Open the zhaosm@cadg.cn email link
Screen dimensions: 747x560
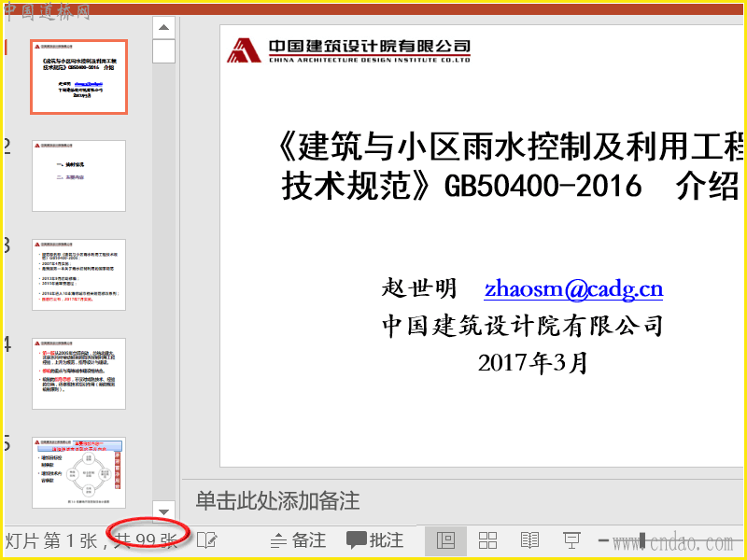(x=573, y=289)
